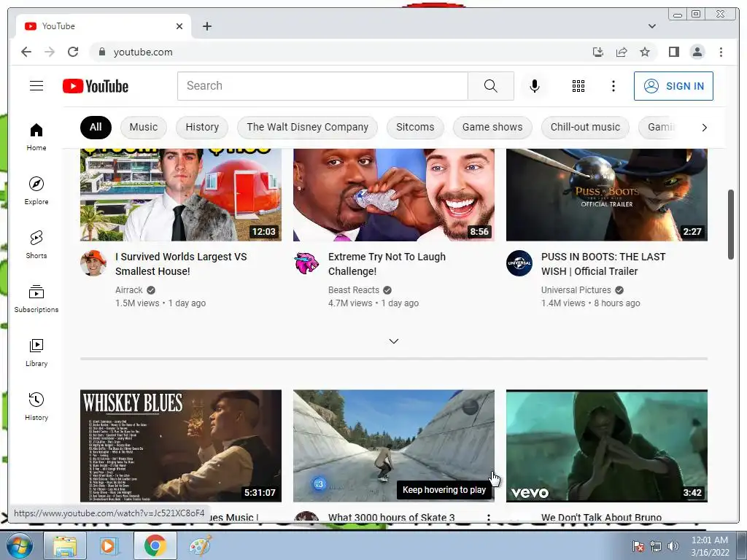This screenshot has width=747, height=560.
Task: Open 'Extreme Try Not To Laugh Challenge!' title
Action: click(x=387, y=264)
